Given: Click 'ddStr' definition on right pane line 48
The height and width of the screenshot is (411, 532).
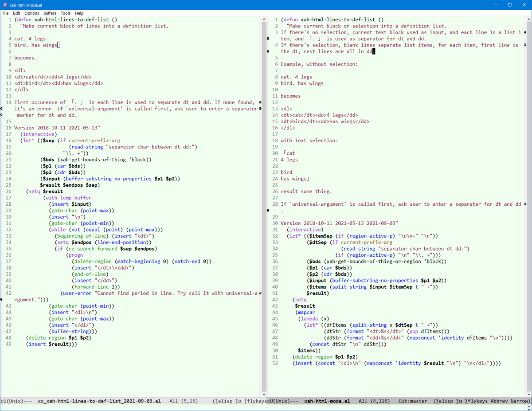Looking at the screenshot, I should (x=334, y=337).
